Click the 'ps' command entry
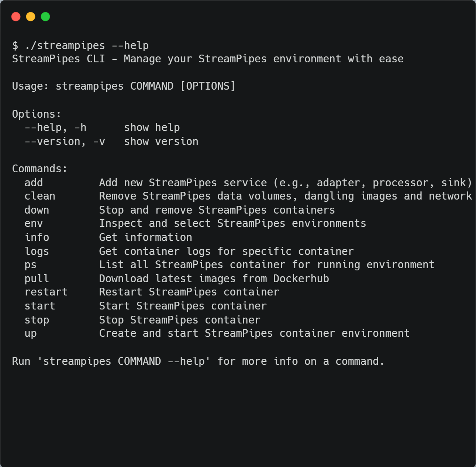476x467 pixels. click(31, 265)
